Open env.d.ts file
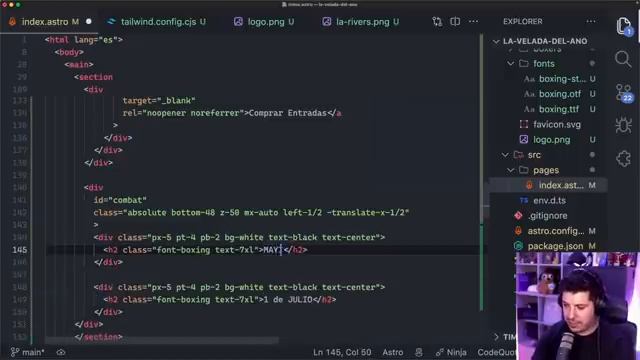 [x=549, y=201]
